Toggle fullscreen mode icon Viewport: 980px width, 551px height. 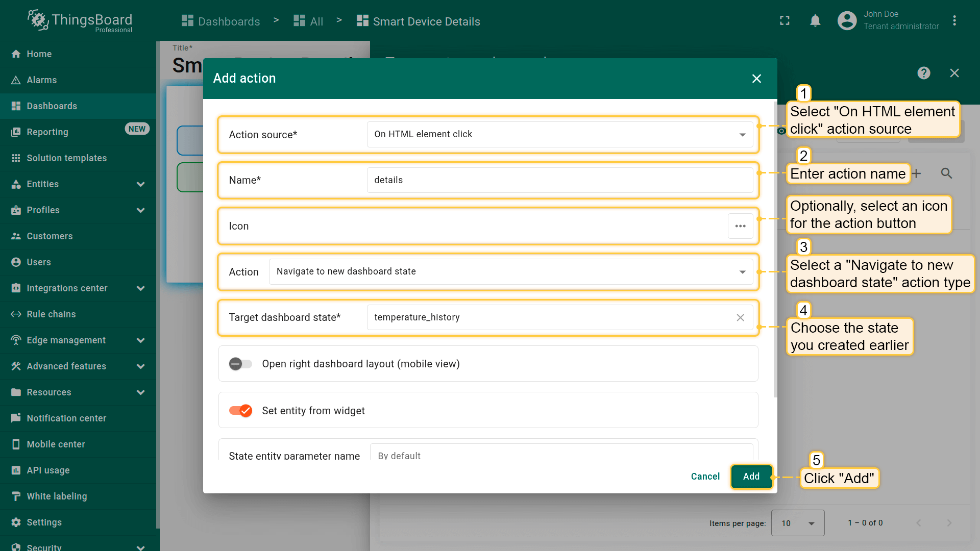click(x=785, y=21)
